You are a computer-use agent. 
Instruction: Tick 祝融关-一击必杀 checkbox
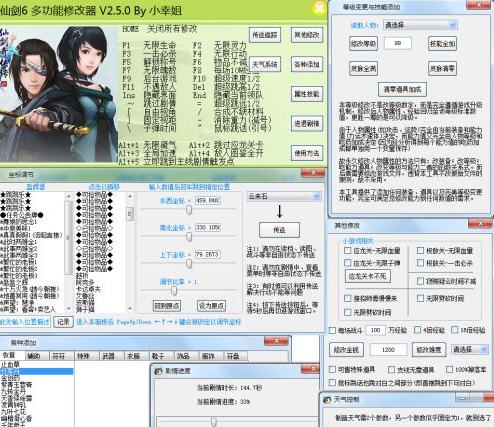420,263
